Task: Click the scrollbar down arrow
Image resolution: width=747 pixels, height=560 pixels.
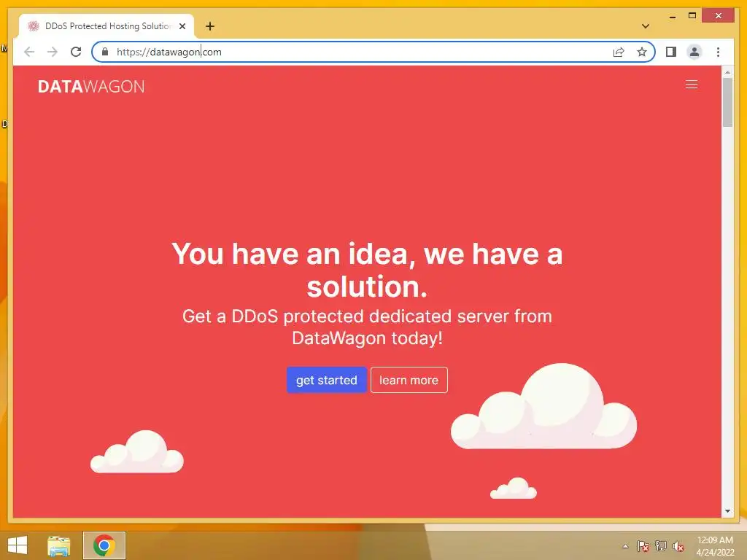Action: 727,511
